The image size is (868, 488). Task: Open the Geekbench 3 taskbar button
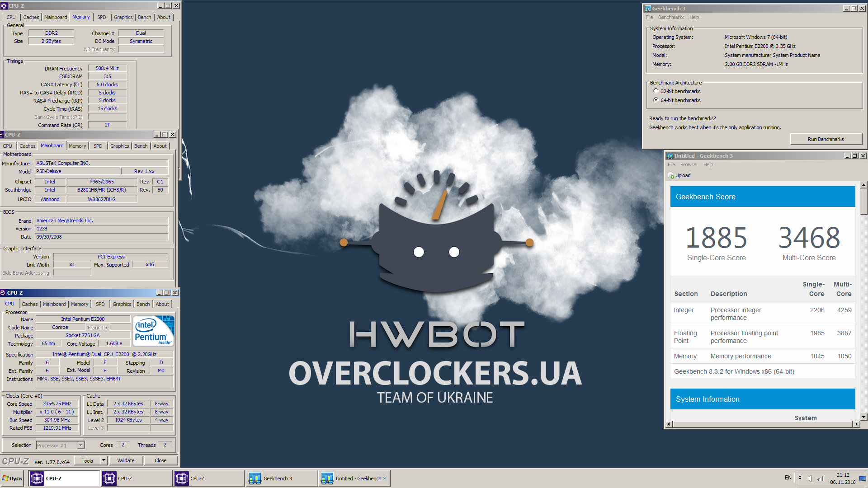coord(281,478)
